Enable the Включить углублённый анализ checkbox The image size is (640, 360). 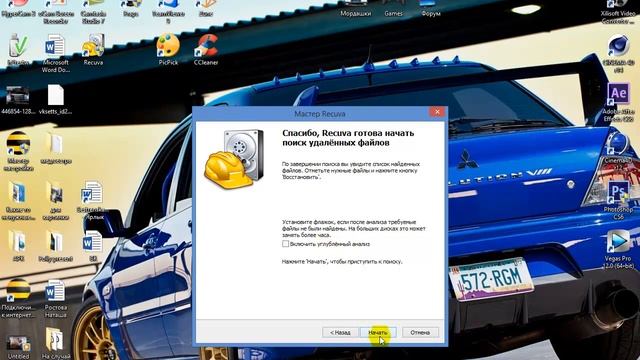[x=285, y=244]
